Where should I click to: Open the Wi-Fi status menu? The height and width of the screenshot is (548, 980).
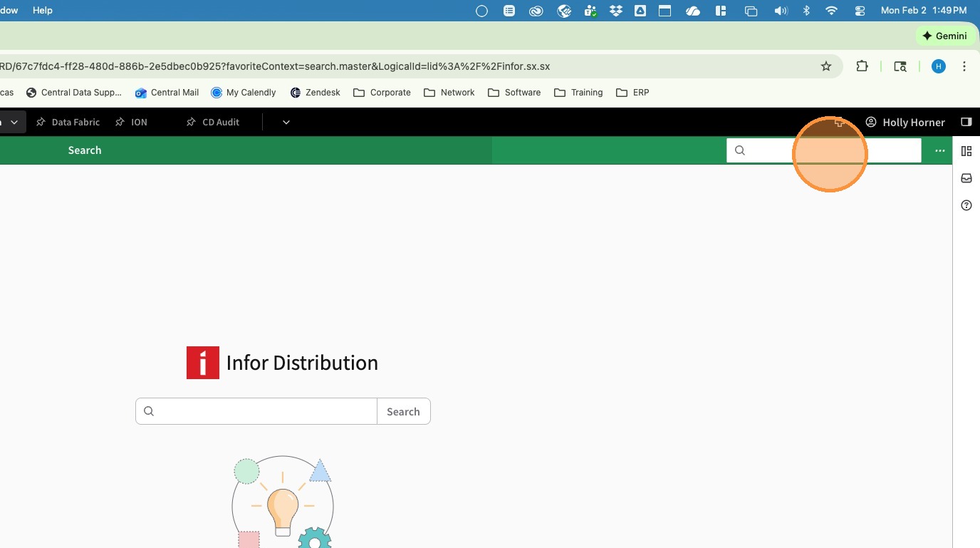click(x=831, y=11)
